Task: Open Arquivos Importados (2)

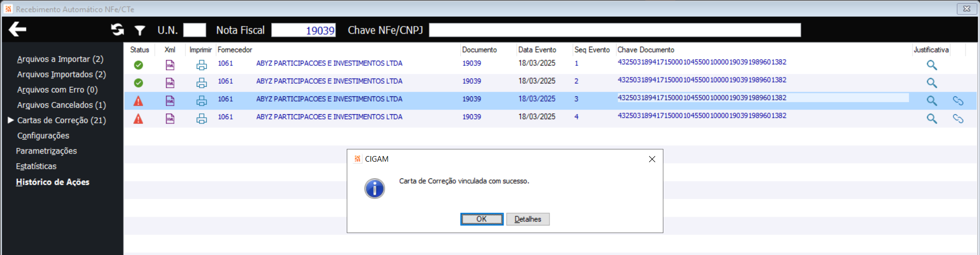Action: click(61, 74)
